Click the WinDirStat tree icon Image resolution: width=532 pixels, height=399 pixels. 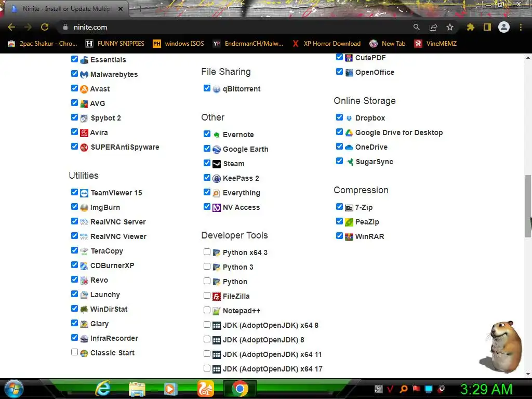coord(84,310)
